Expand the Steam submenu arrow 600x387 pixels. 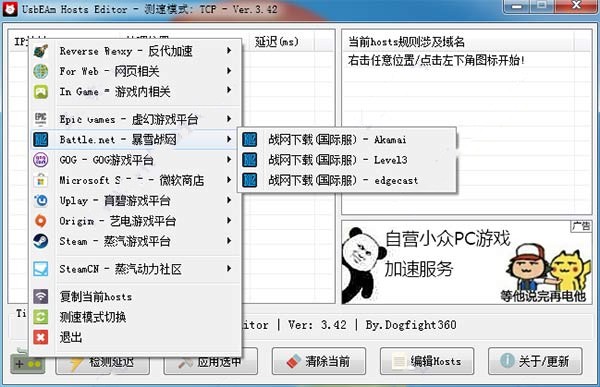pyautogui.click(x=229, y=240)
